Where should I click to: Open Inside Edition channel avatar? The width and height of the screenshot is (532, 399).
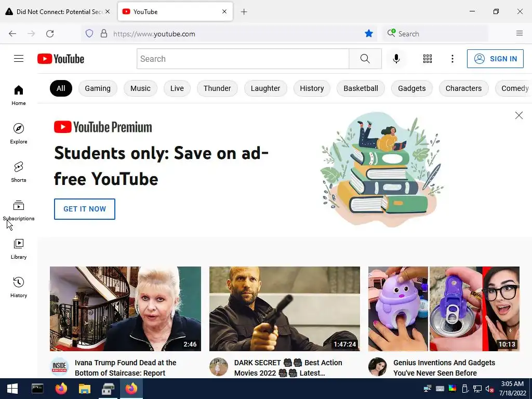[x=59, y=367]
